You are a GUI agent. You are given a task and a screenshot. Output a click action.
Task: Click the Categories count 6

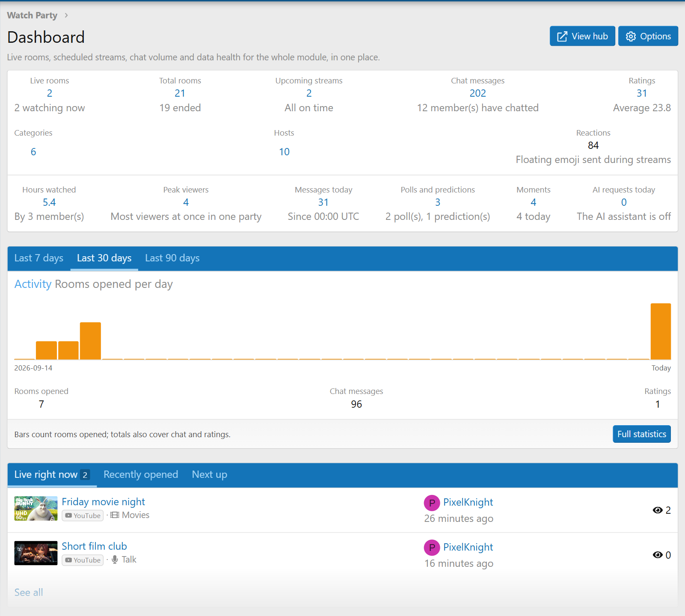pos(33,152)
